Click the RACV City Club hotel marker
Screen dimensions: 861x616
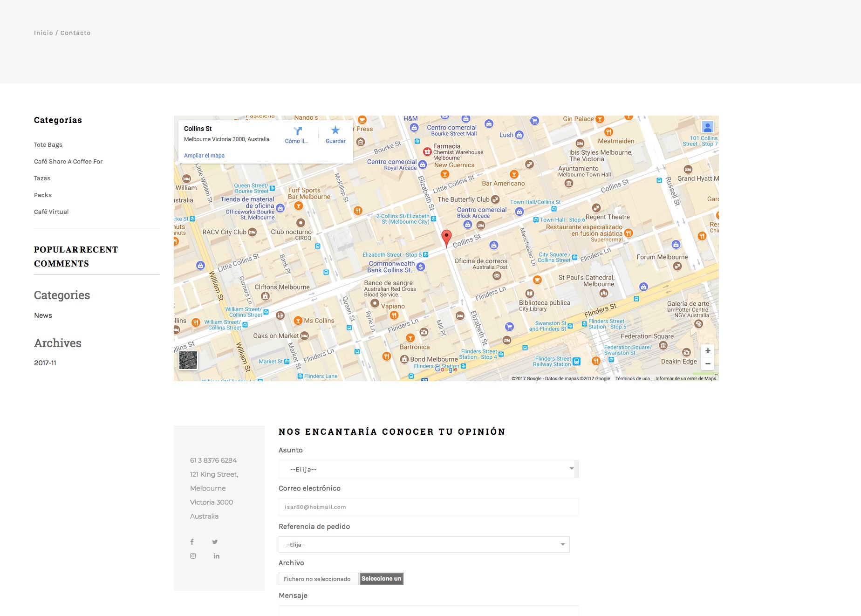(x=253, y=232)
